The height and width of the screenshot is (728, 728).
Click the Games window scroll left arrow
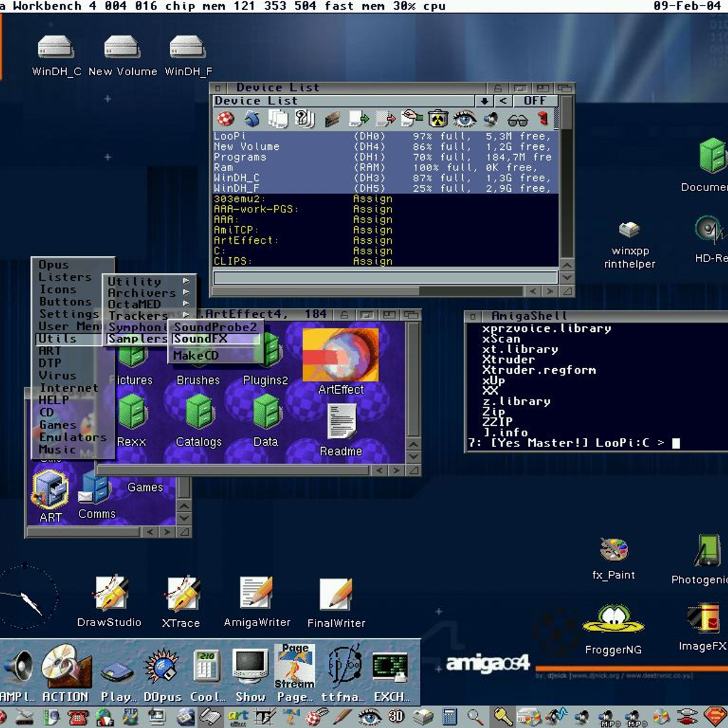(x=150, y=532)
